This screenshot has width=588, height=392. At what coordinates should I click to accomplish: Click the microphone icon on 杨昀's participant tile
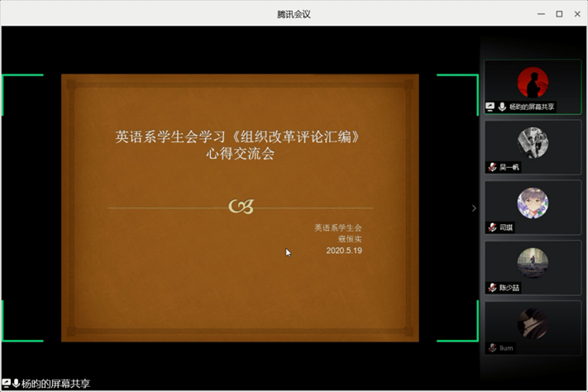(502, 107)
